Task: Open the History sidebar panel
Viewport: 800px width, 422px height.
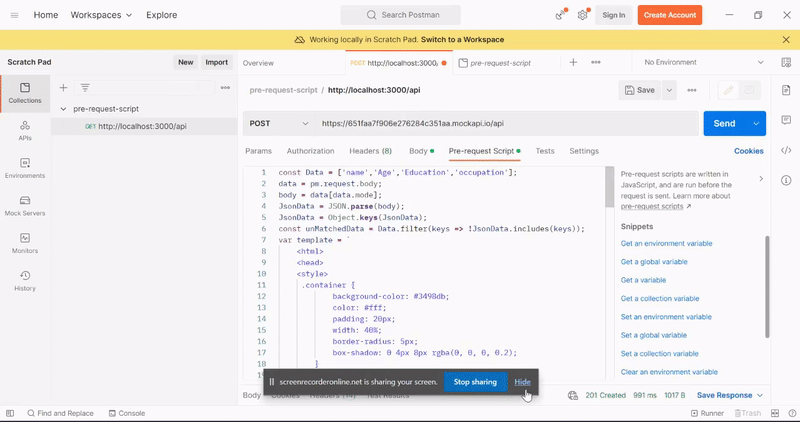Action: click(25, 280)
